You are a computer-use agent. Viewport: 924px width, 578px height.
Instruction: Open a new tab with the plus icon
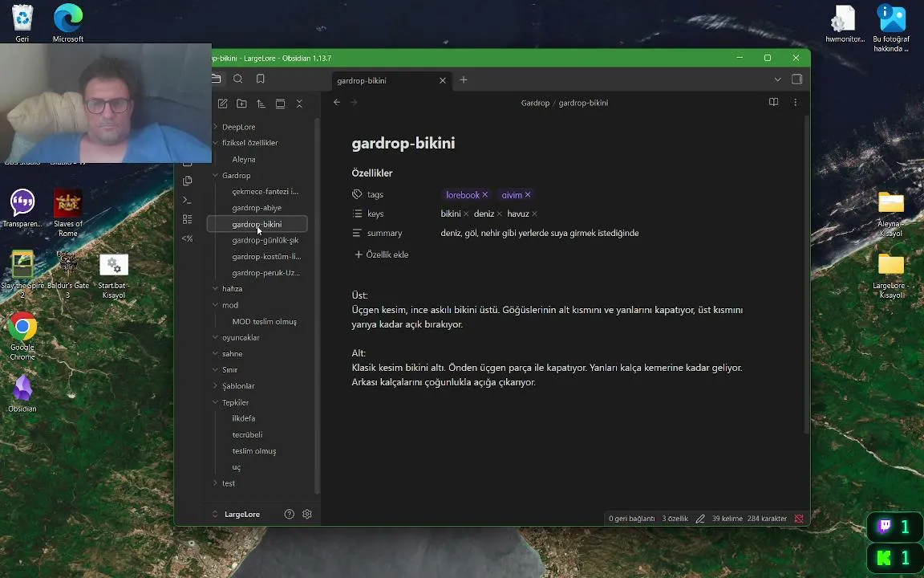coord(463,79)
